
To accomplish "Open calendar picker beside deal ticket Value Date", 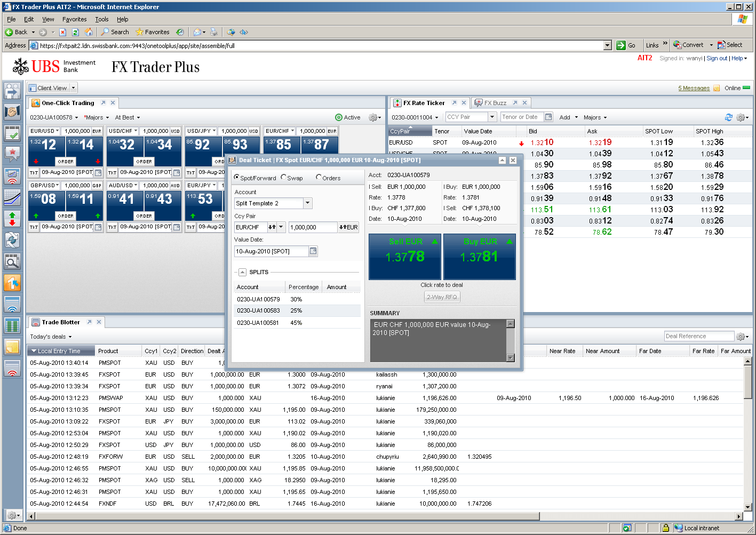I will click(x=313, y=251).
